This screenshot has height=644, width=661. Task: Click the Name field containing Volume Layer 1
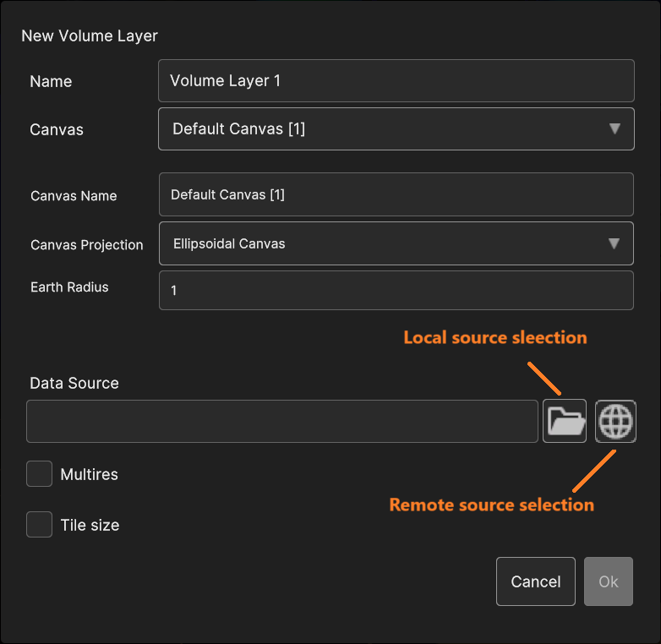click(396, 81)
